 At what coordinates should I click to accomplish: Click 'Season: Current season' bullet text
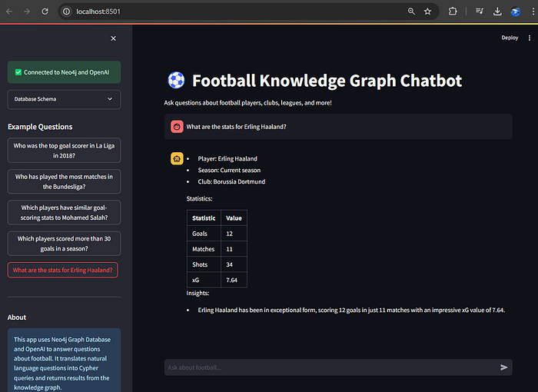[229, 171]
